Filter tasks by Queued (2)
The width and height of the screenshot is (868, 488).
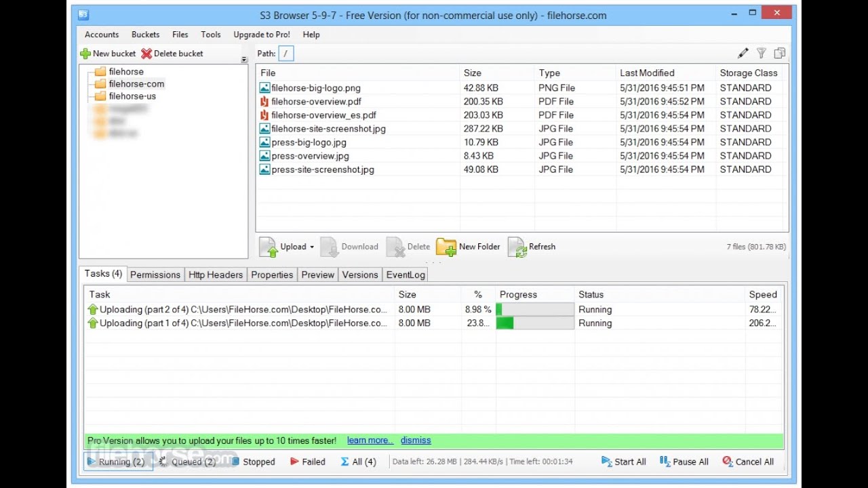point(187,462)
